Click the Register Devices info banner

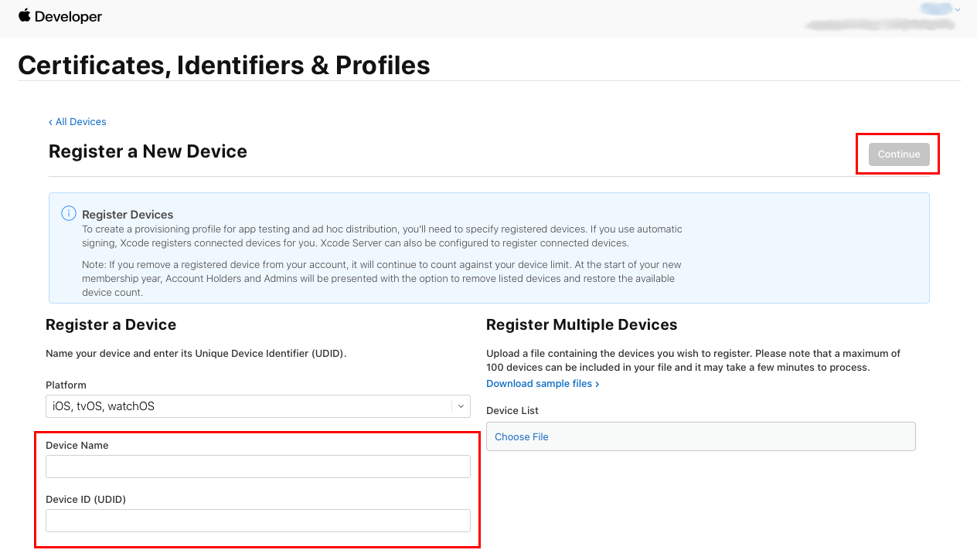488,247
